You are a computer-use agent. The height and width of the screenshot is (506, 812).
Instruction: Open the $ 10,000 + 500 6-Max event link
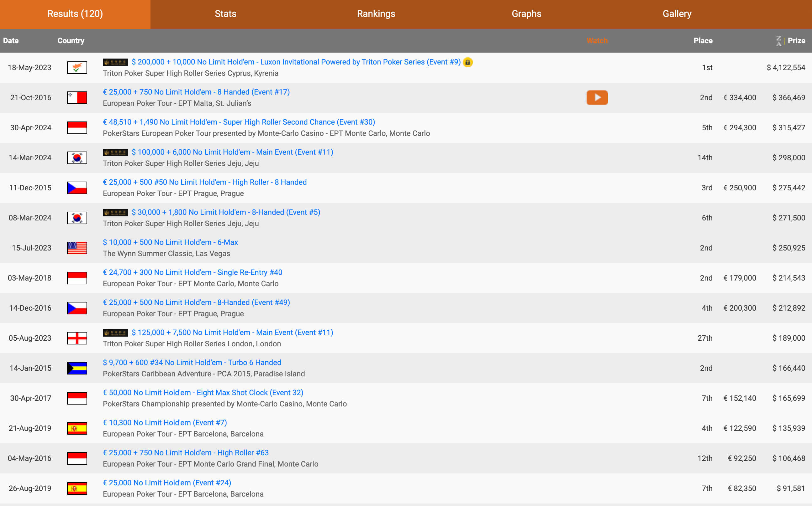[x=170, y=242]
